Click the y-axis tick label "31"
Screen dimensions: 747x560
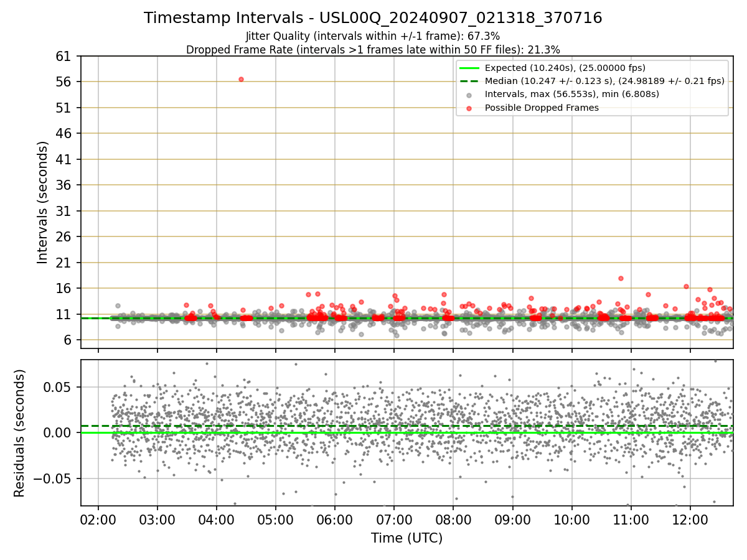pos(65,211)
